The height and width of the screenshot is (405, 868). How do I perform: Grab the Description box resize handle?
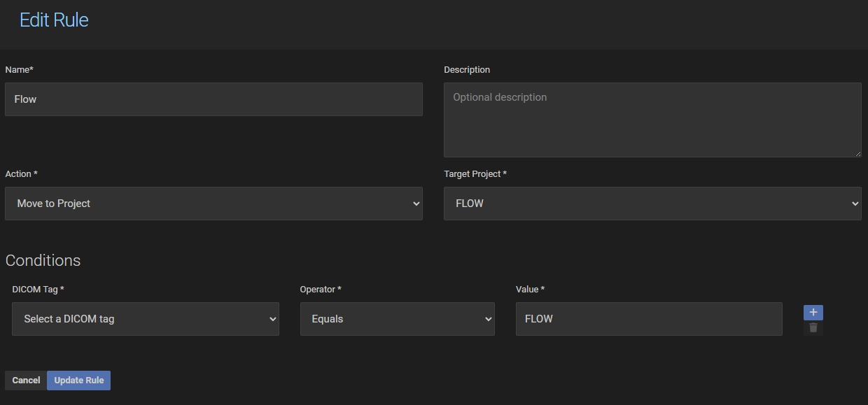tap(857, 153)
